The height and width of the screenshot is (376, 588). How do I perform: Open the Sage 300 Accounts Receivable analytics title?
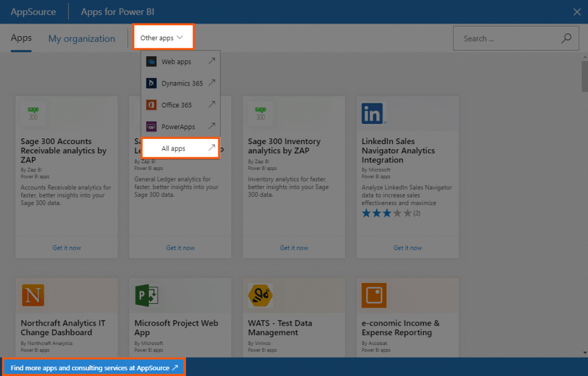point(63,151)
